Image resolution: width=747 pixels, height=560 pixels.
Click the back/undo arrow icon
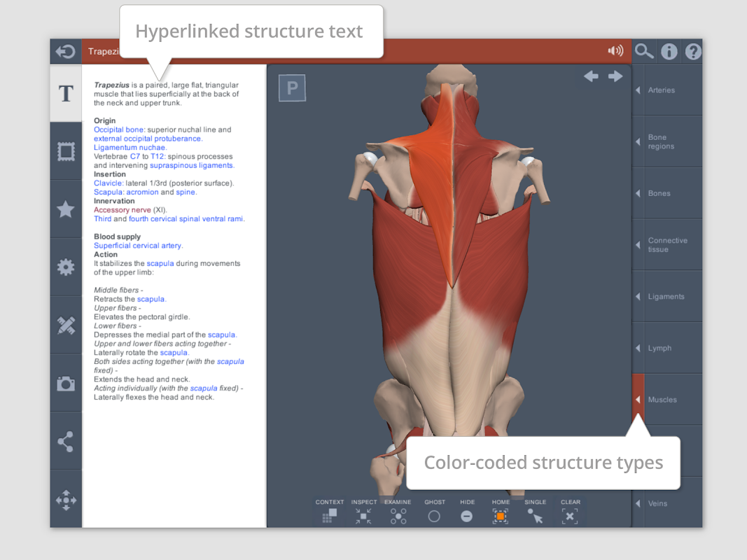point(65,51)
